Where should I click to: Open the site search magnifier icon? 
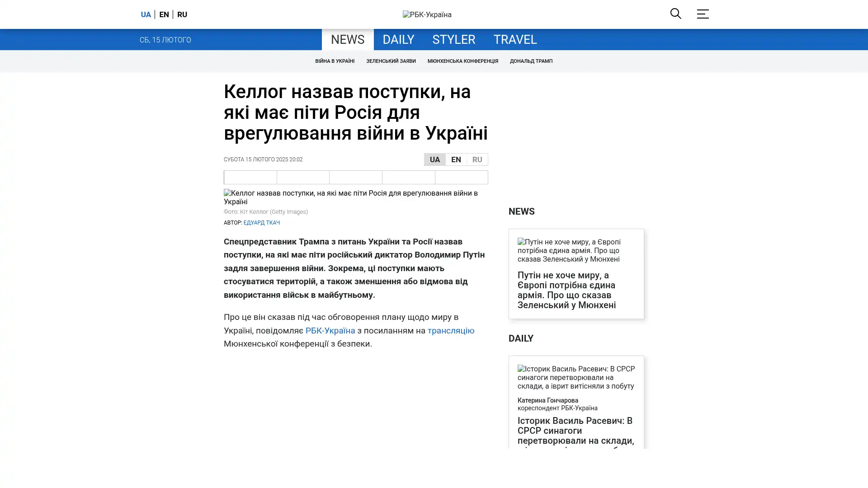tap(675, 14)
